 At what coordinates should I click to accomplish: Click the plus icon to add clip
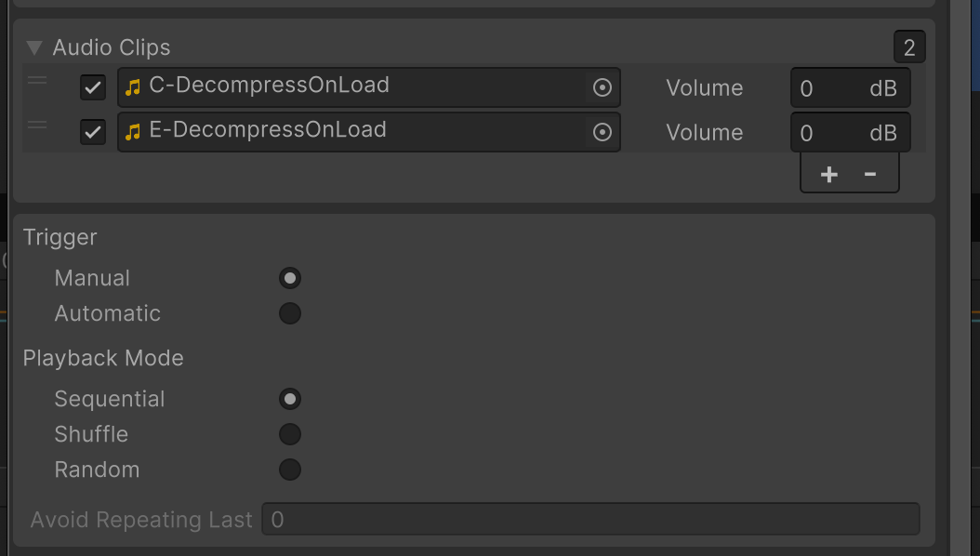[x=828, y=174]
